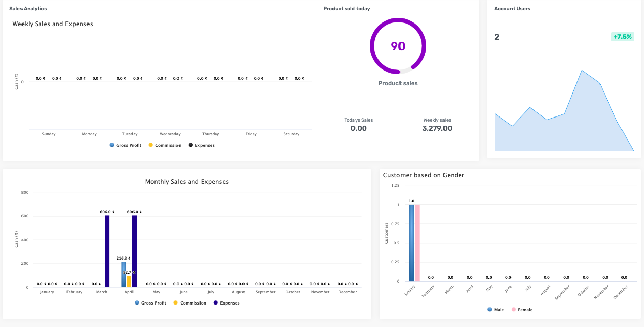Image resolution: width=644 pixels, height=327 pixels.
Task: Select April Gross Profit bar showing 216.3 €
Action: [x=123, y=274]
